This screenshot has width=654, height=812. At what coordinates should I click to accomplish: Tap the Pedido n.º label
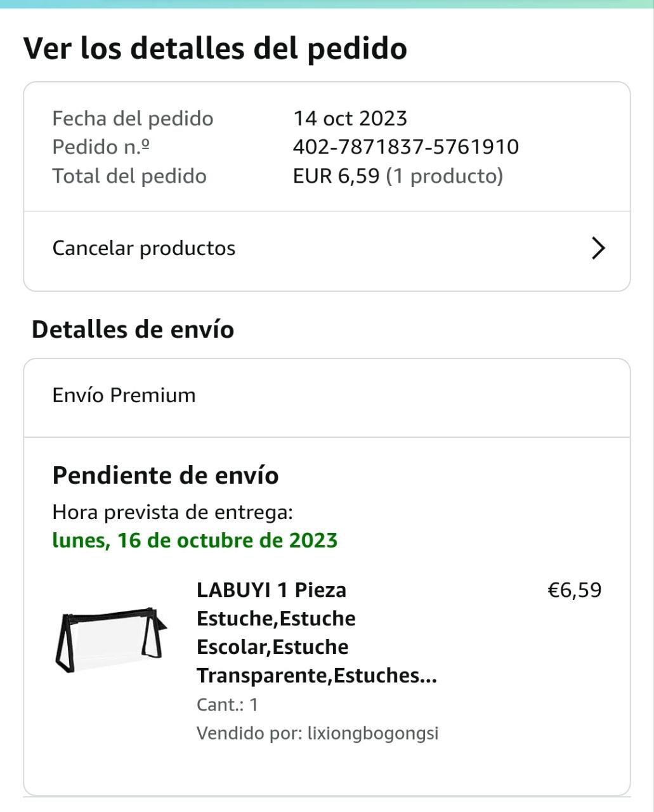[x=101, y=147]
